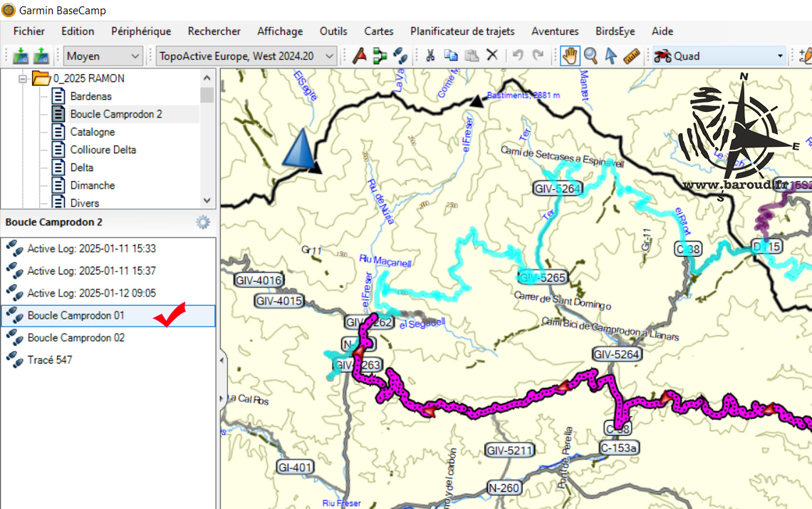
Task: Click the Delete X icon in toolbar
Action: tap(492, 56)
